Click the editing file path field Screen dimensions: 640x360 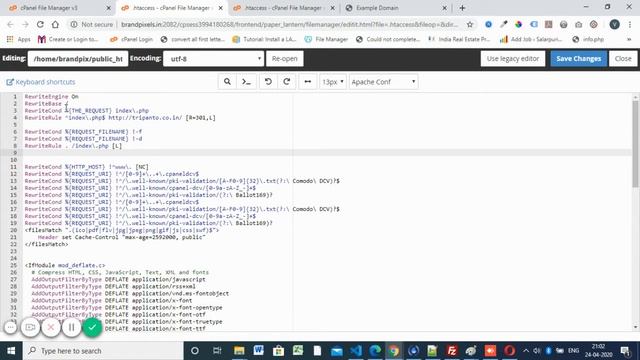click(78, 59)
